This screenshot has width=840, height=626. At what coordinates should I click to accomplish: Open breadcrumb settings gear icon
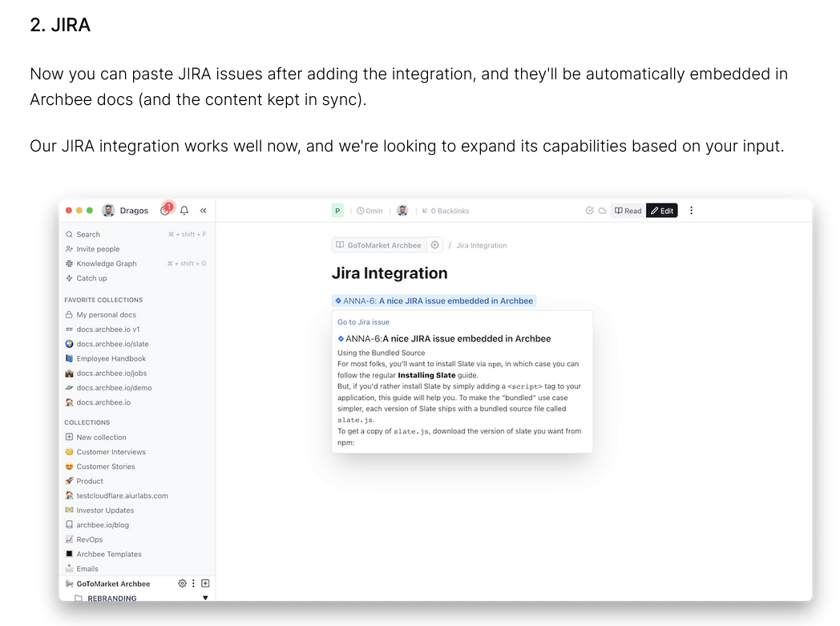435,244
